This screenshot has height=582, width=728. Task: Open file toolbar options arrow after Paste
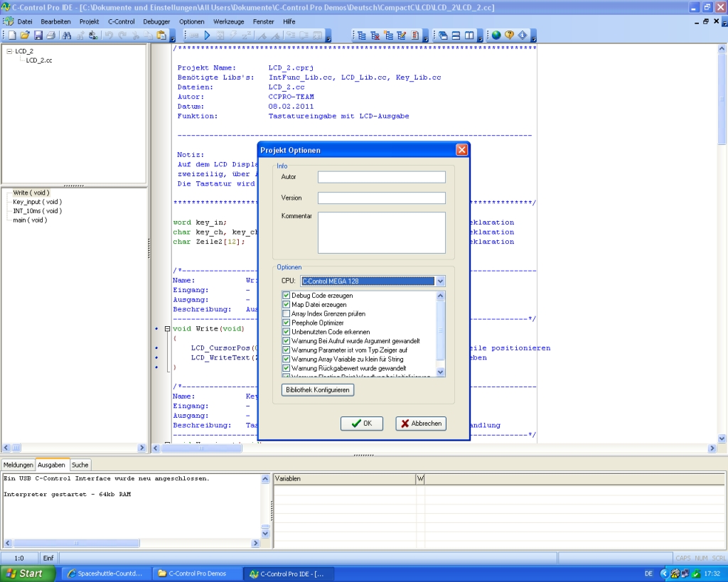[x=173, y=37]
